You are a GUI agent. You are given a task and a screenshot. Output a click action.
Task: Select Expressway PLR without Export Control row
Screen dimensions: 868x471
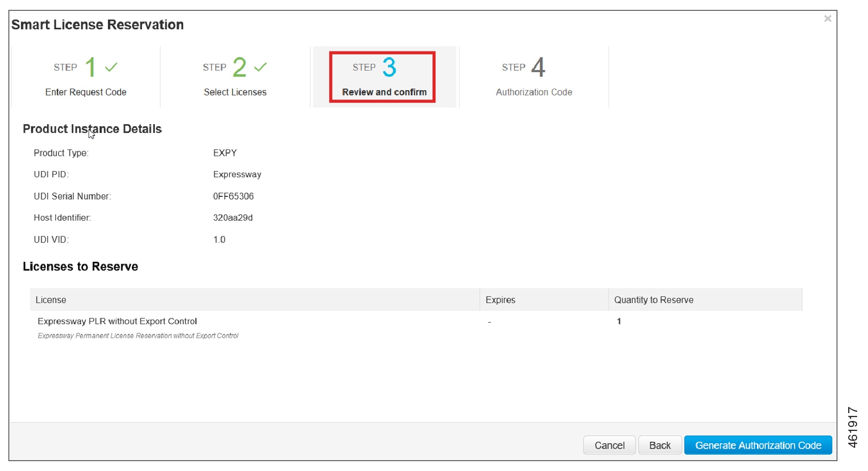click(x=416, y=328)
